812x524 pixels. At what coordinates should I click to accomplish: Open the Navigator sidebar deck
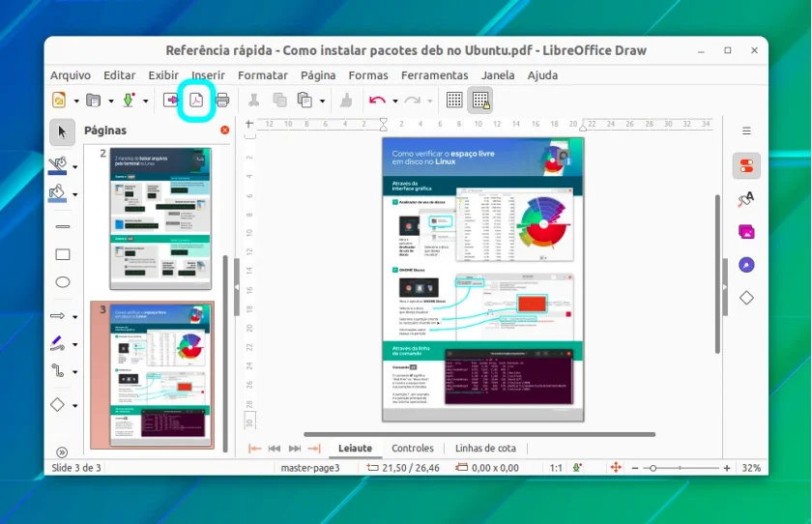[746, 265]
